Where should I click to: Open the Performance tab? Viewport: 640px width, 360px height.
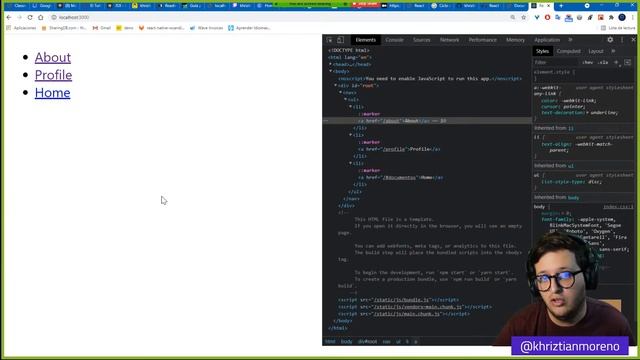click(482, 40)
